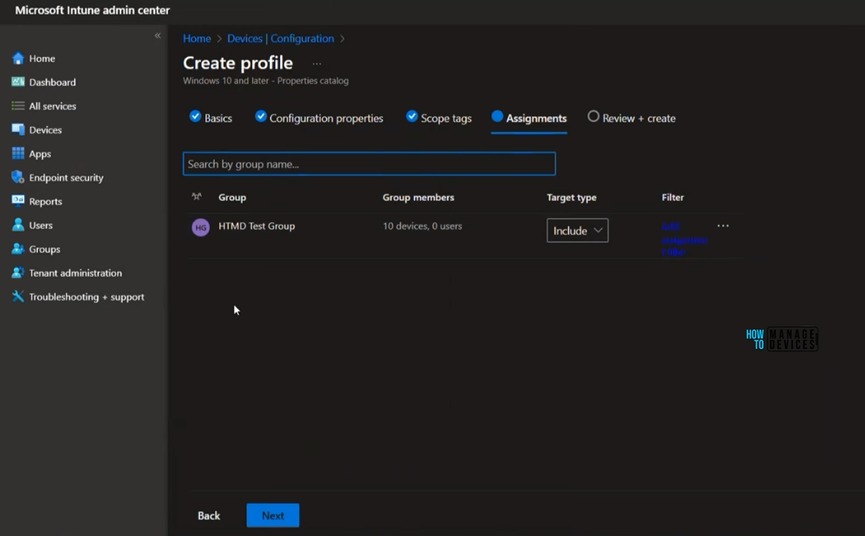Click the Dashboard icon in the sidebar

(x=18, y=82)
